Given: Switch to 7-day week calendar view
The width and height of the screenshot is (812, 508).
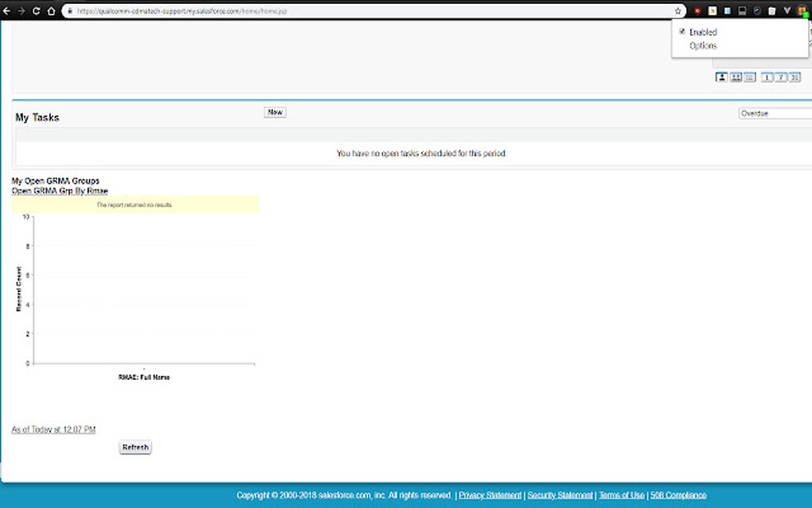Looking at the screenshot, I should 781,77.
